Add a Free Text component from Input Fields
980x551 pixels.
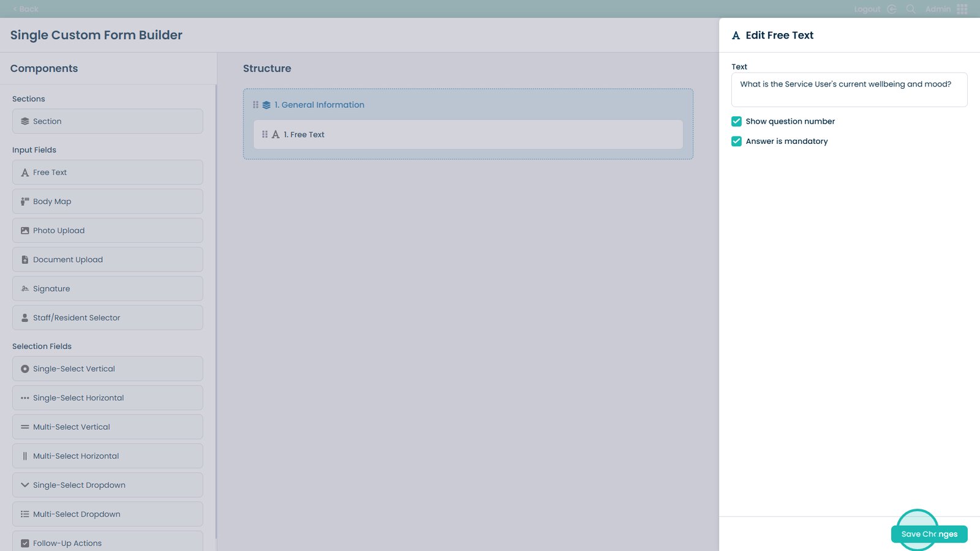tap(108, 173)
